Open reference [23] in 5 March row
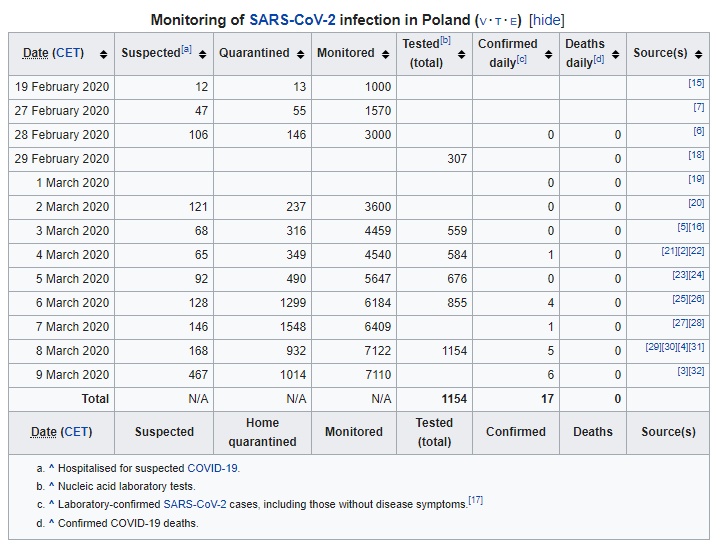 (x=680, y=275)
